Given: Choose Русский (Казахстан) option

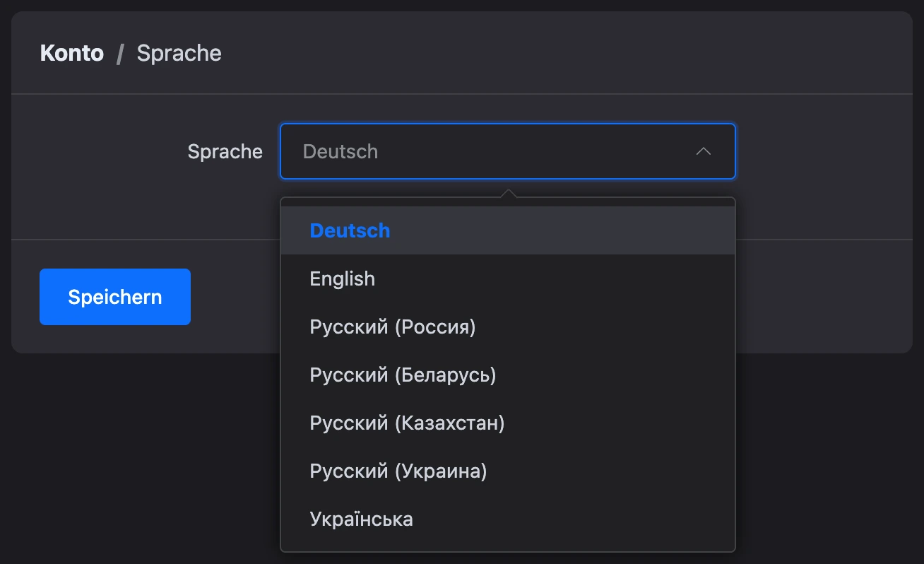Looking at the screenshot, I should (507, 423).
